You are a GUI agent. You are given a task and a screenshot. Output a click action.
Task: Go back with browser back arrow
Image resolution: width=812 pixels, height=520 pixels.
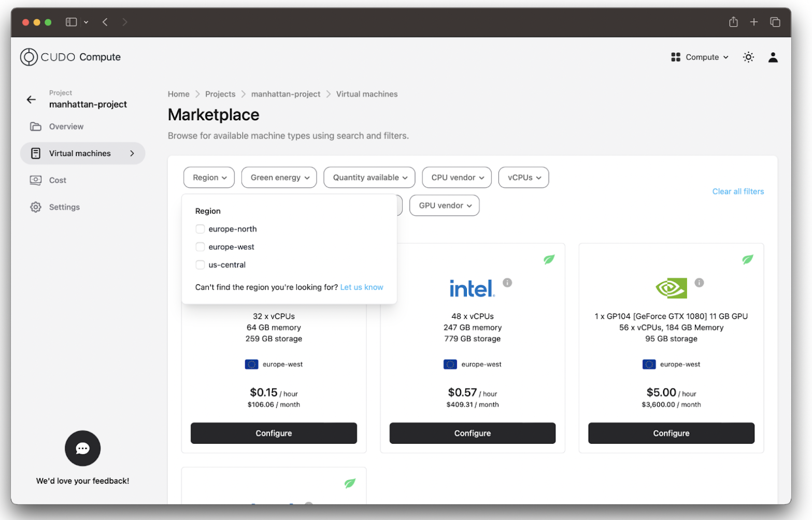[x=105, y=22]
